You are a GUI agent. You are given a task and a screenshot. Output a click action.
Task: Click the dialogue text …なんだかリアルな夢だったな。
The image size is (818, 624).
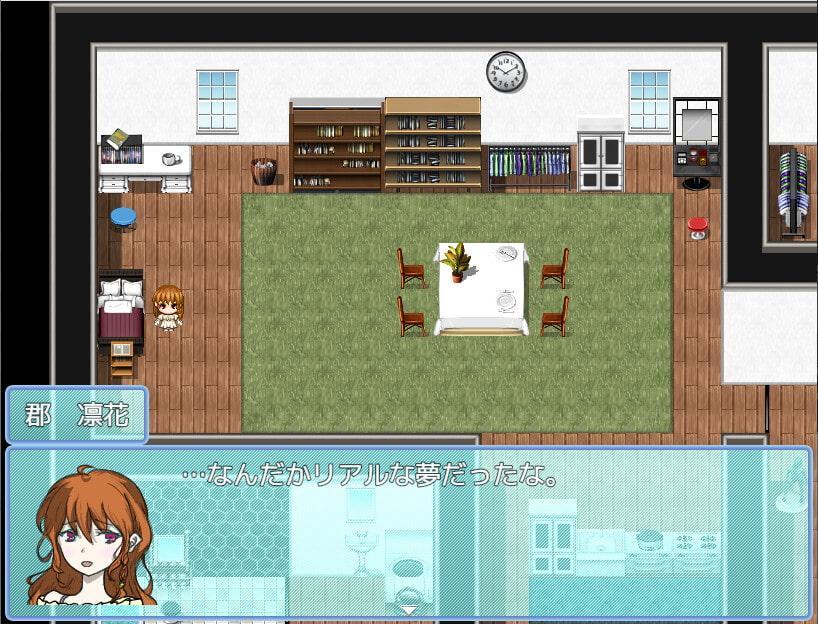point(370,475)
